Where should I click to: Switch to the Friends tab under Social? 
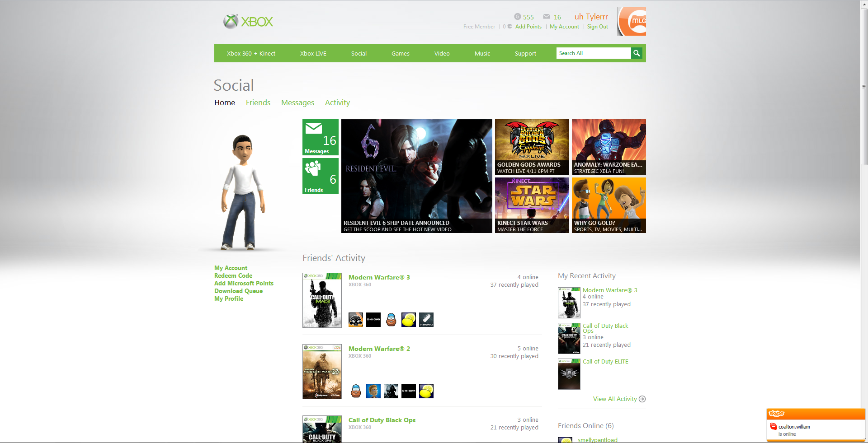pos(258,103)
